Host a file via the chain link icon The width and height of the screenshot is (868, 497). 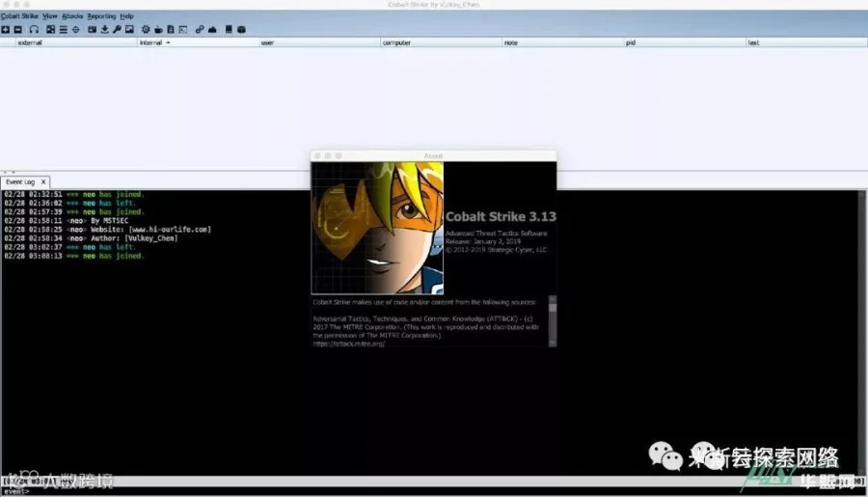[x=200, y=29]
